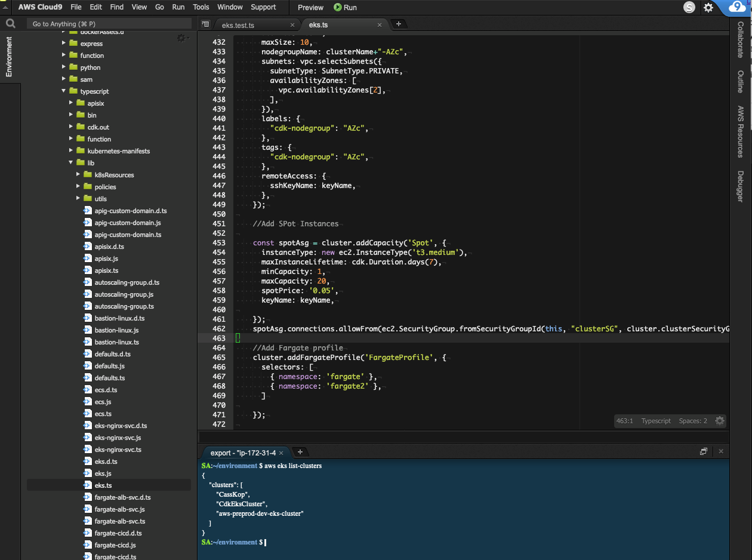
Task: Click the Preview button
Action: (310, 7)
